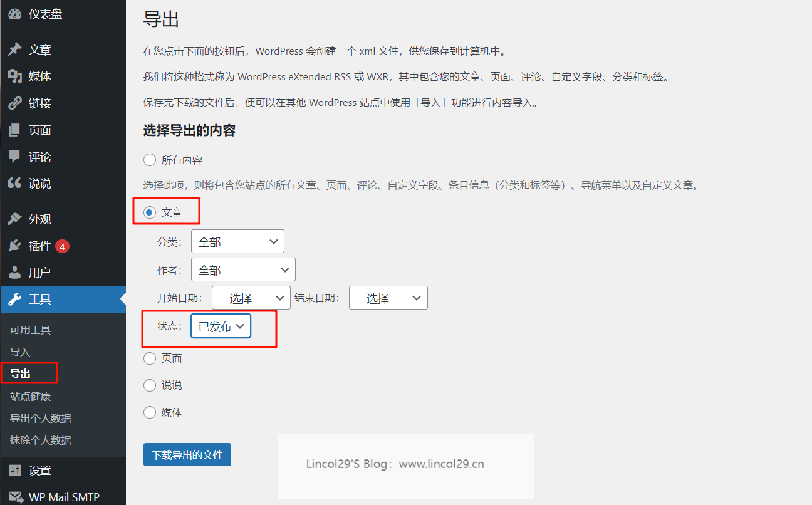Go to "站点健康" in Tools submenu
The image size is (812, 505).
31,396
